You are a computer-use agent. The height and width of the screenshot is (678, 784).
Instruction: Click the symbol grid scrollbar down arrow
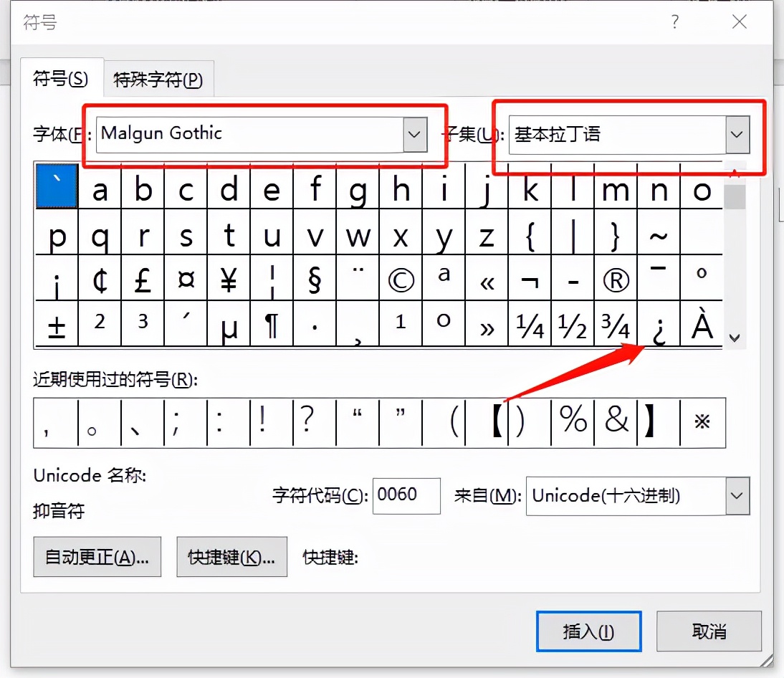click(735, 336)
